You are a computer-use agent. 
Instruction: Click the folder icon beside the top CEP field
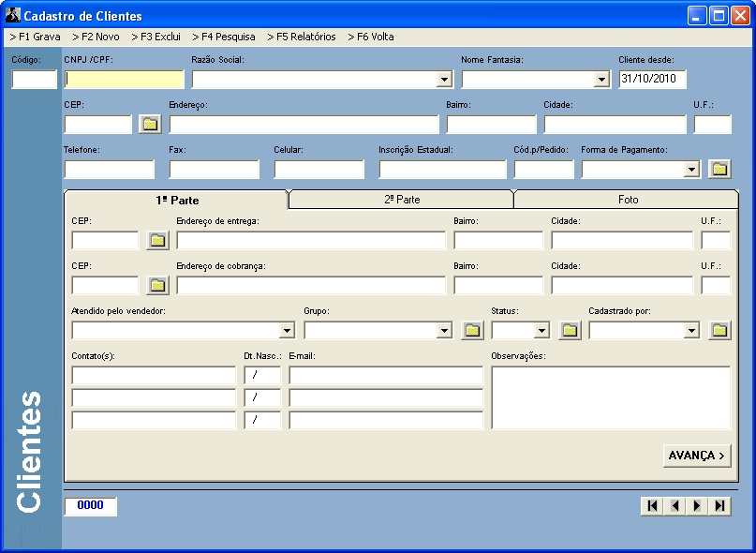pyautogui.click(x=150, y=124)
